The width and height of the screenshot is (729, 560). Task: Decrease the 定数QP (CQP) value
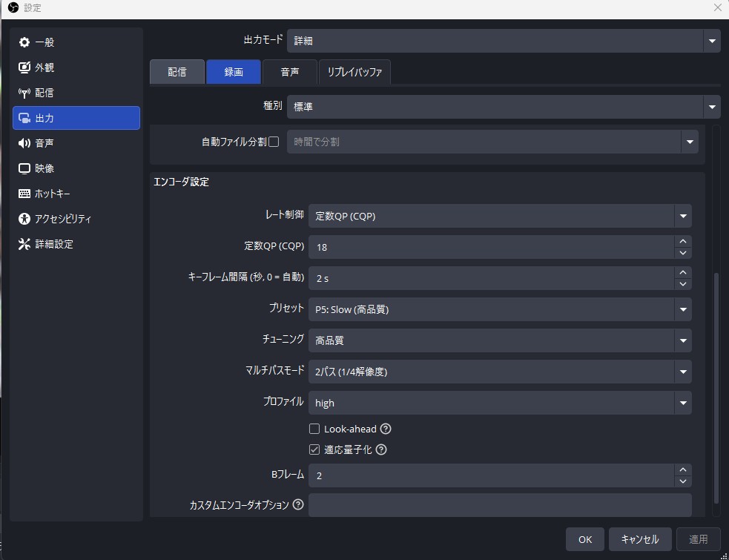pyautogui.click(x=683, y=253)
